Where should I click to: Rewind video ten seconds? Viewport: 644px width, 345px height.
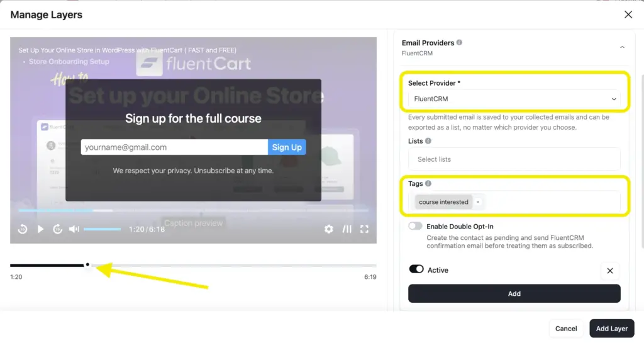(23, 229)
